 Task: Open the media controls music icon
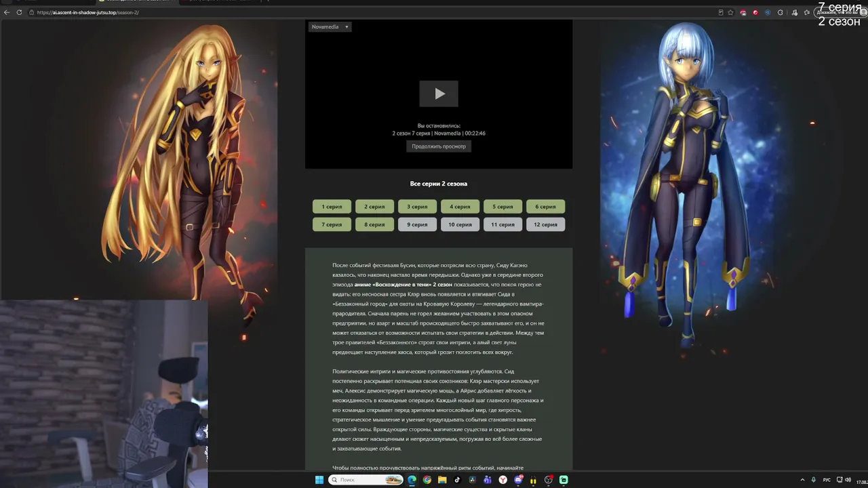(795, 12)
